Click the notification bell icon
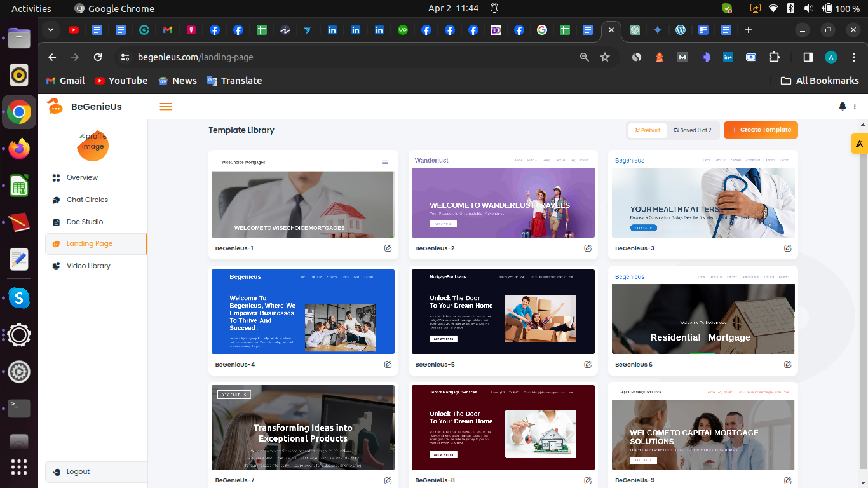Screen dimensions: 868x488 [x=843, y=106]
